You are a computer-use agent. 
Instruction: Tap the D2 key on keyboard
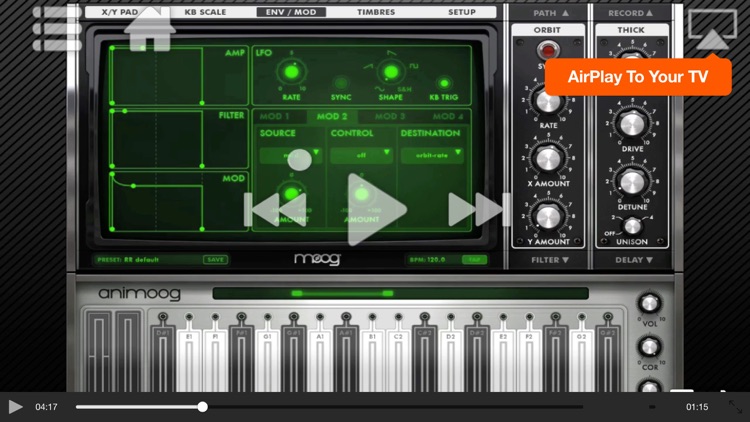point(451,359)
